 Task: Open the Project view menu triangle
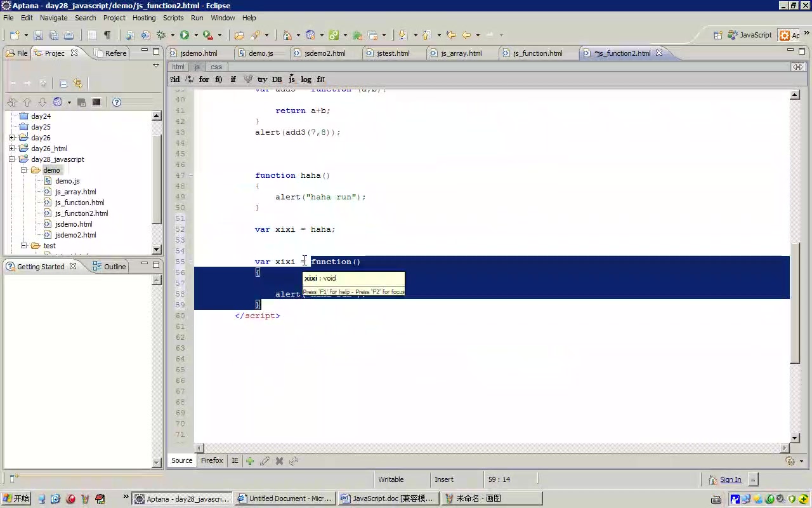click(x=156, y=66)
